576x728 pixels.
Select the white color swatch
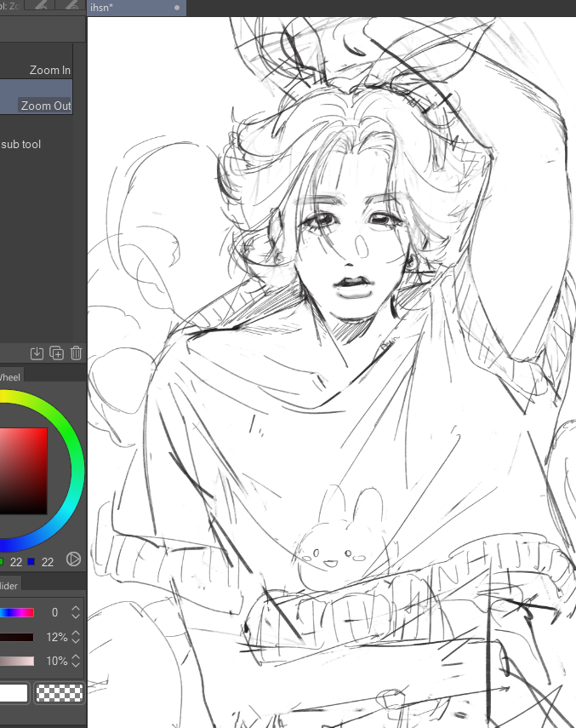coord(14,693)
